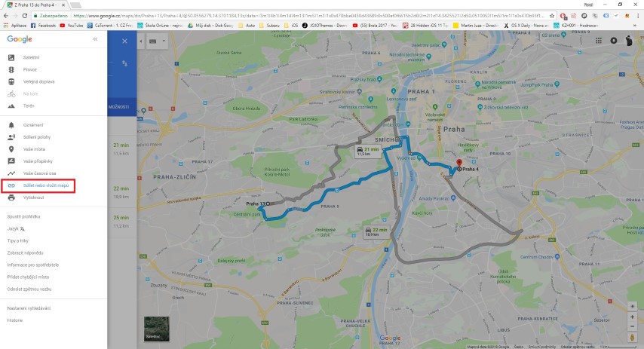Viewport: 644px width, 349px height.
Task: Open the OS X Daily bookmark
Action: pyautogui.click(x=526, y=26)
